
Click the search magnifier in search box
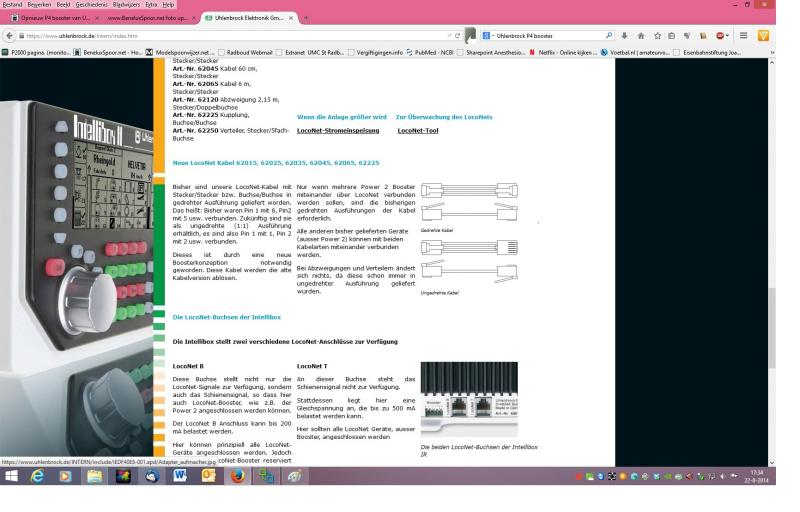coord(609,36)
